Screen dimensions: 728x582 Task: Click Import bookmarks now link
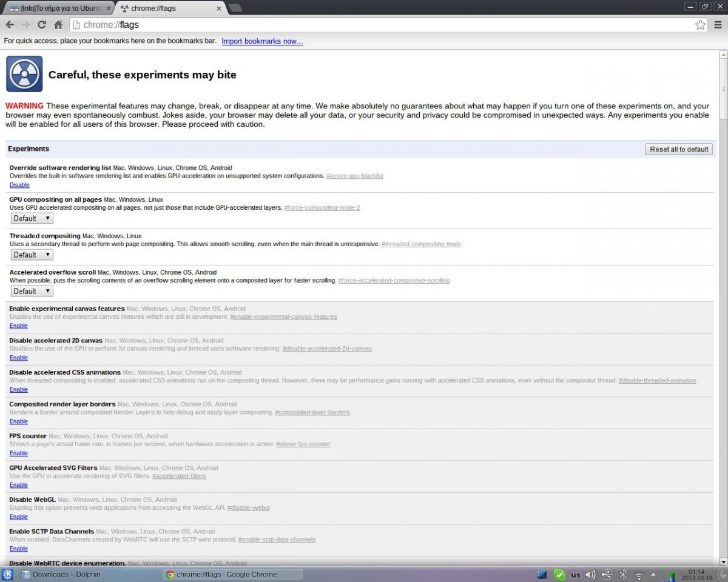click(x=262, y=41)
